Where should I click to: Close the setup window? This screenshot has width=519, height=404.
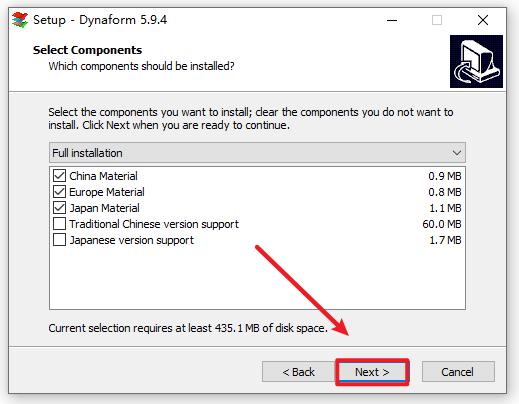click(483, 20)
